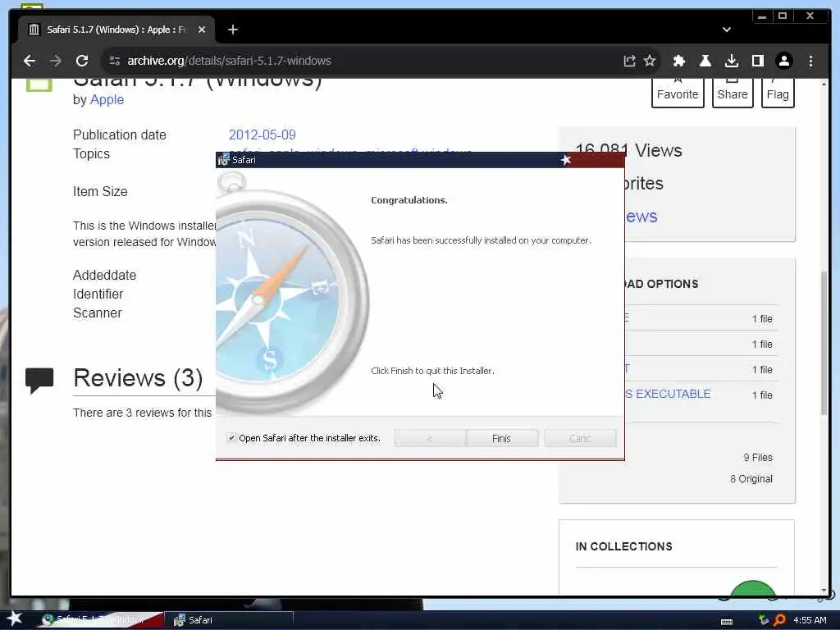
Task: View site information icon in address bar
Action: point(115,61)
